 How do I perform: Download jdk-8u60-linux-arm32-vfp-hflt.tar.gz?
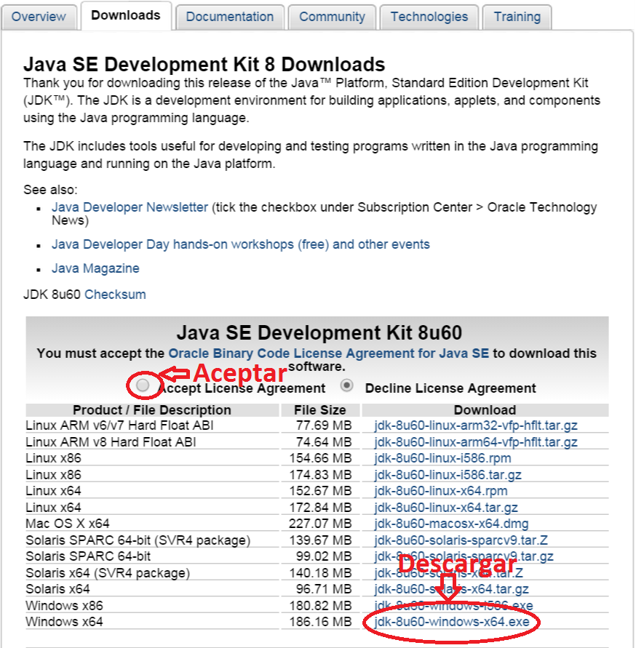pyautogui.click(x=475, y=425)
